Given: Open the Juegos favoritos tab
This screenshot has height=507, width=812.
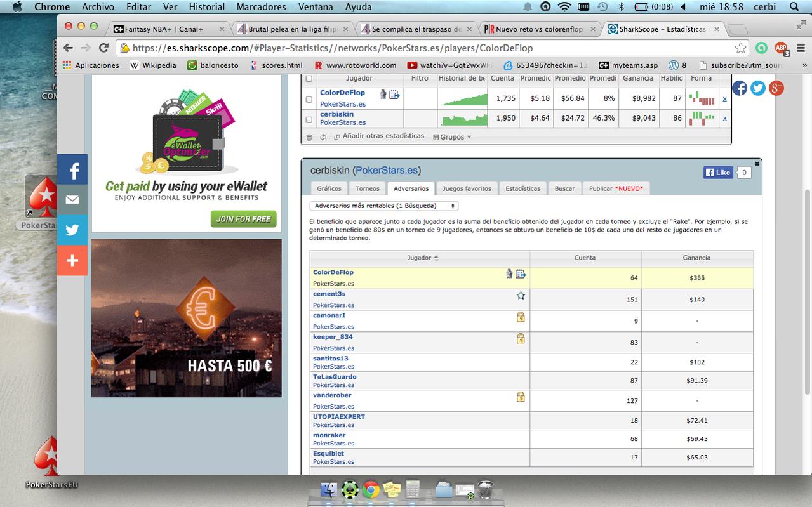Looking at the screenshot, I should (467, 188).
